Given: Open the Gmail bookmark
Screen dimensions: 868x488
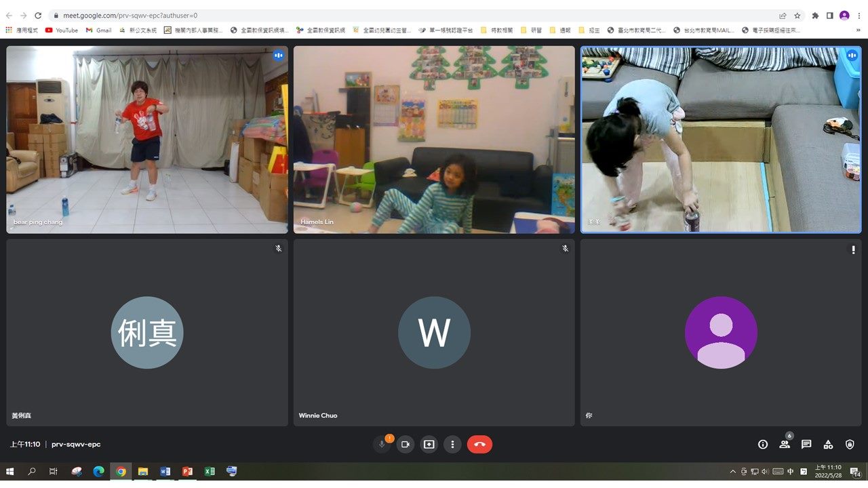Looking at the screenshot, I should 99,30.
